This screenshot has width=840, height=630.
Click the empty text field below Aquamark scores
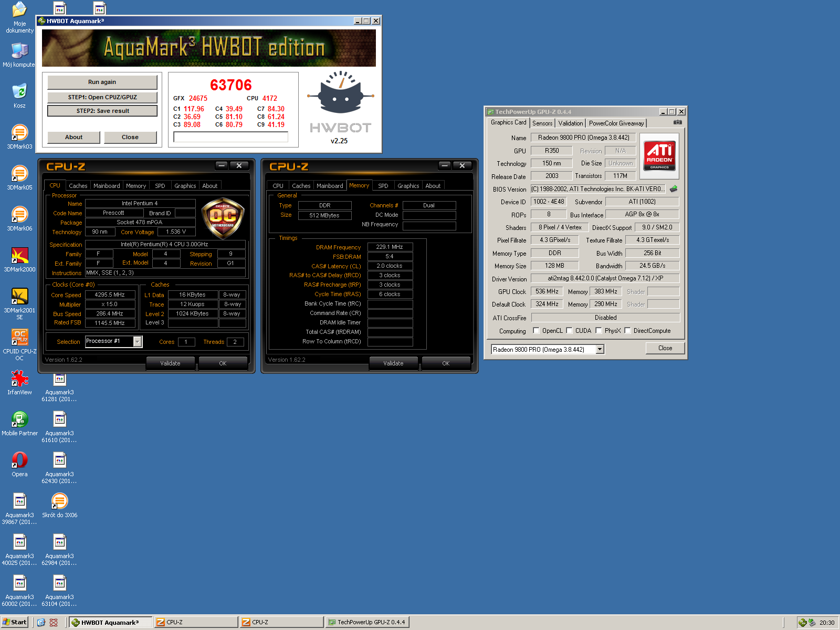click(230, 137)
